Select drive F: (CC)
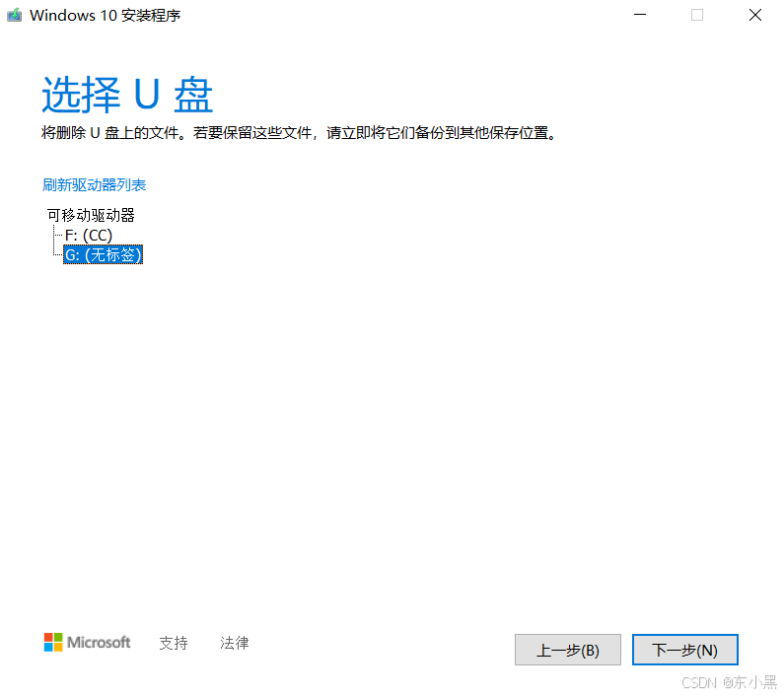The height and width of the screenshot is (696, 784). point(89,235)
